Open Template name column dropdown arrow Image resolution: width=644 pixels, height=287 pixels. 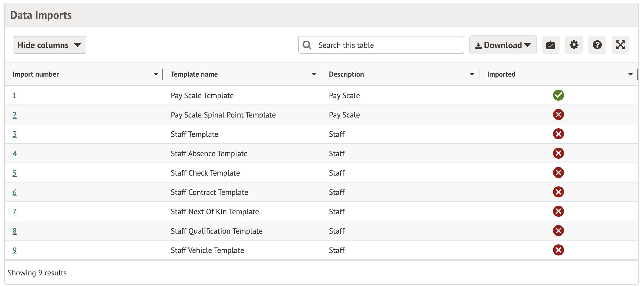click(314, 74)
